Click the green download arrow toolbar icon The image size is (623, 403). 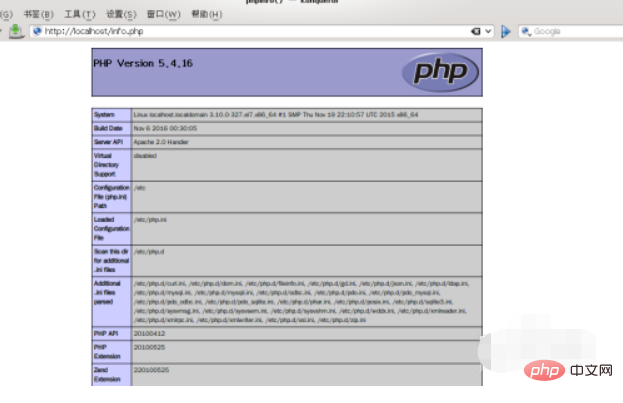pos(16,31)
